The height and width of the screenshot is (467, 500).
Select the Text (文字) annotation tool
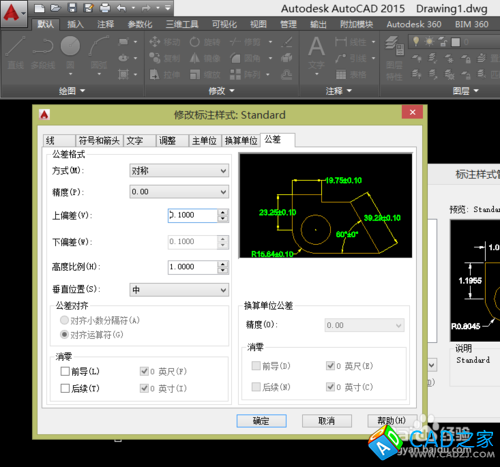pyautogui.click(x=316, y=52)
